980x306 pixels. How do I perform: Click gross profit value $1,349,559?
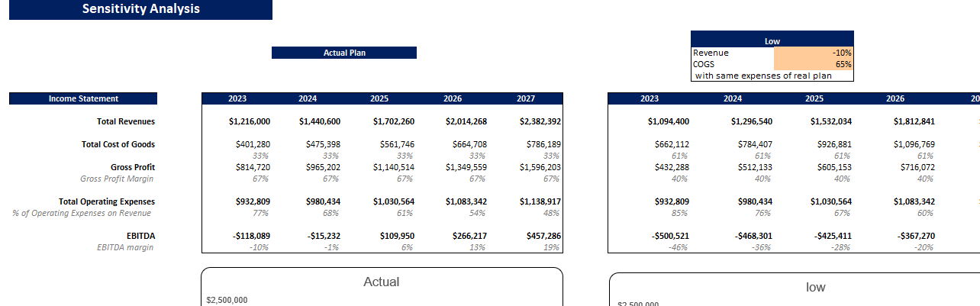pos(466,167)
